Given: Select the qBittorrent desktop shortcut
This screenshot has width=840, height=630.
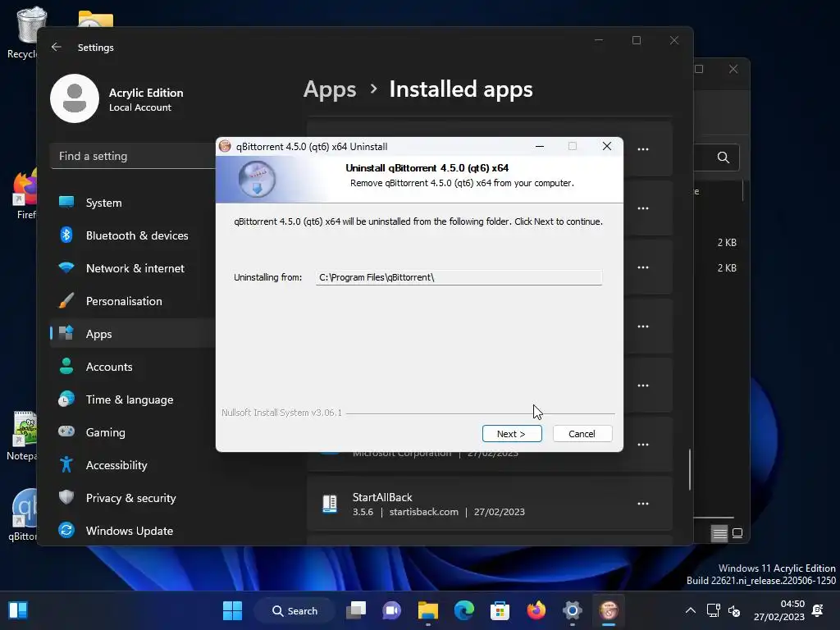Looking at the screenshot, I should (x=23, y=515).
